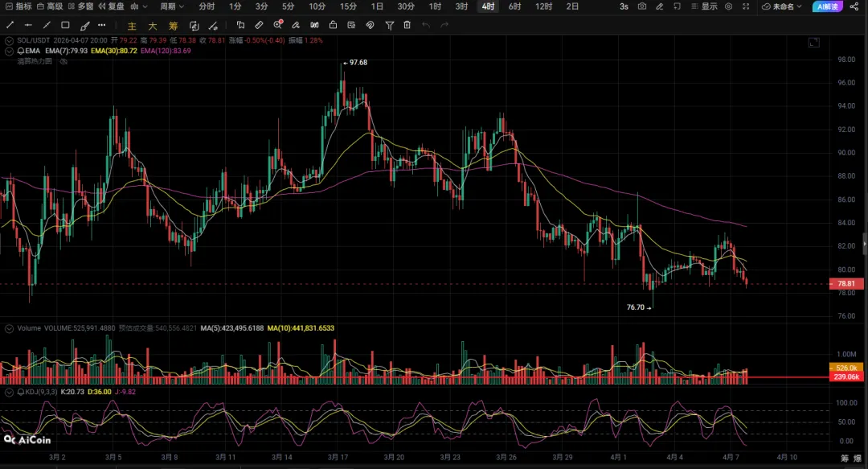Open the 多窗 multi-window button
Image resolution: width=868 pixels, height=469 pixels.
click(x=81, y=6)
